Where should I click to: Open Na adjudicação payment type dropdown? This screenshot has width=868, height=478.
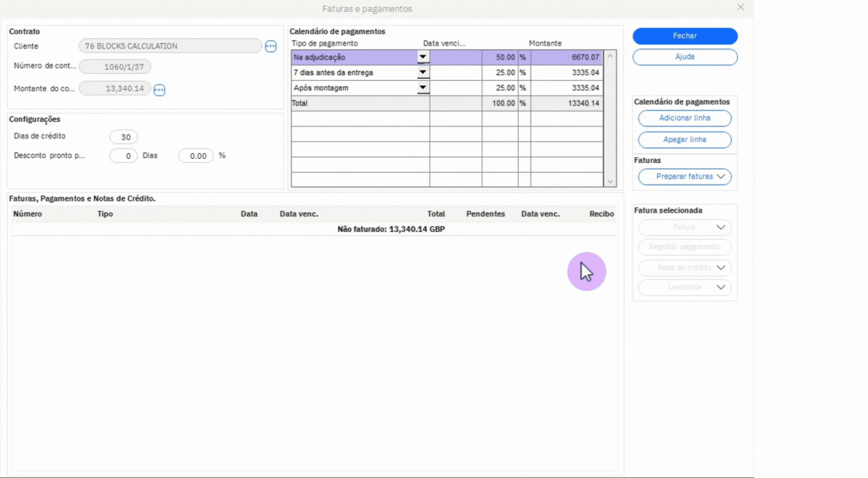pos(422,57)
